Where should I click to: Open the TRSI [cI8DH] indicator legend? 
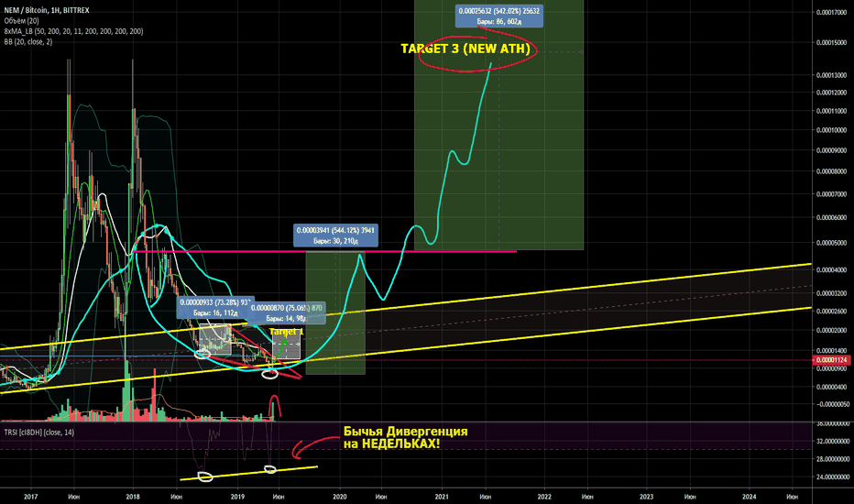[x=39, y=433]
